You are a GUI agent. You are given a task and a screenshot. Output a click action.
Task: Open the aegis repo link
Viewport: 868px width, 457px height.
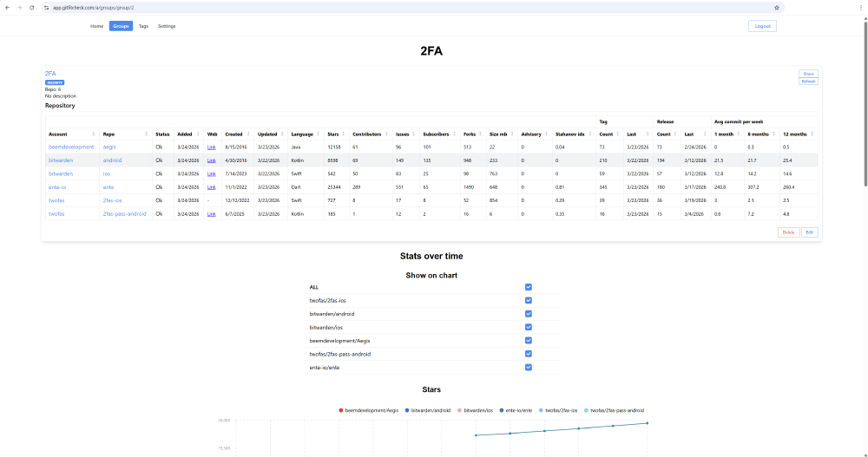click(x=109, y=147)
